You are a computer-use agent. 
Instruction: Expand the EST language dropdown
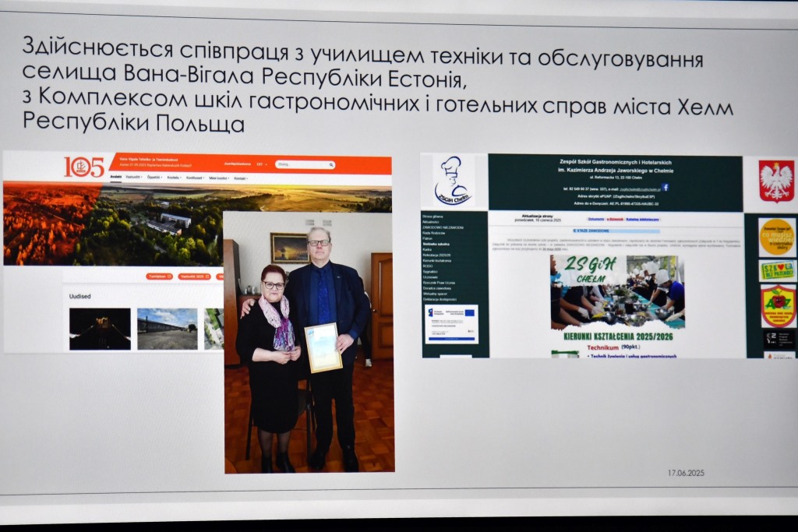pyautogui.click(x=260, y=164)
